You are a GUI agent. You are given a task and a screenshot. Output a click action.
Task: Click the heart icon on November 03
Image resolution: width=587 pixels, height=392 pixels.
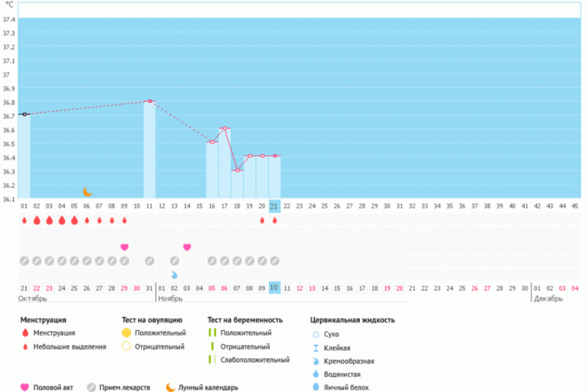pyautogui.click(x=187, y=247)
